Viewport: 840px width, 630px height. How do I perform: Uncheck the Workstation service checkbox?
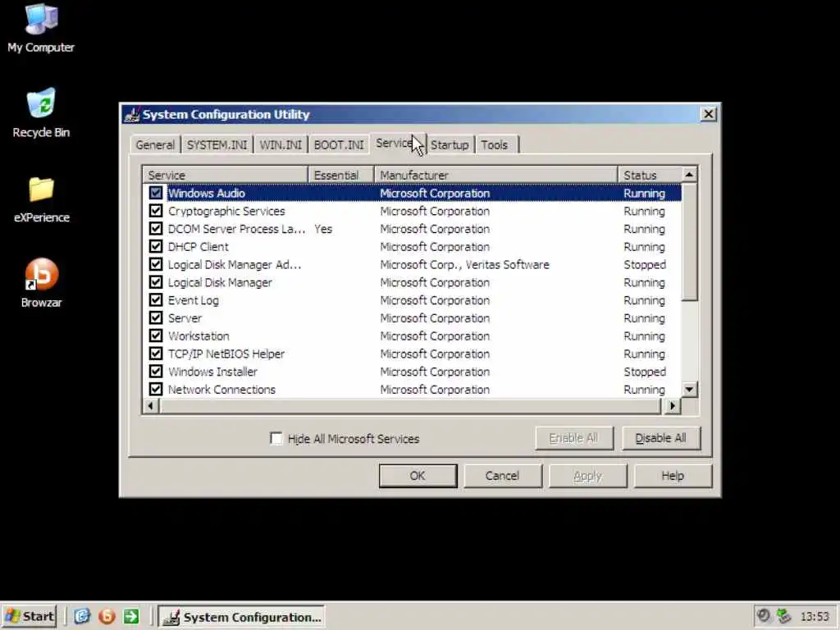pyautogui.click(x=156, y=336)
